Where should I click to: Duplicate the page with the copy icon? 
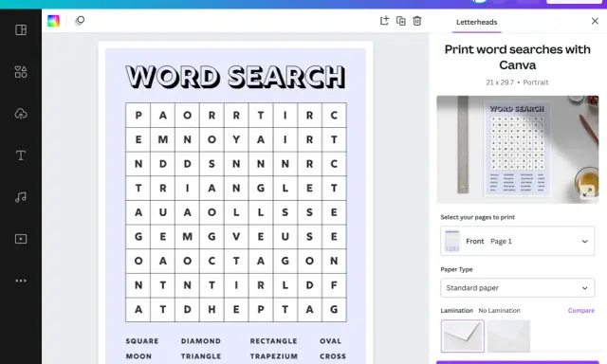pos(401,21)
